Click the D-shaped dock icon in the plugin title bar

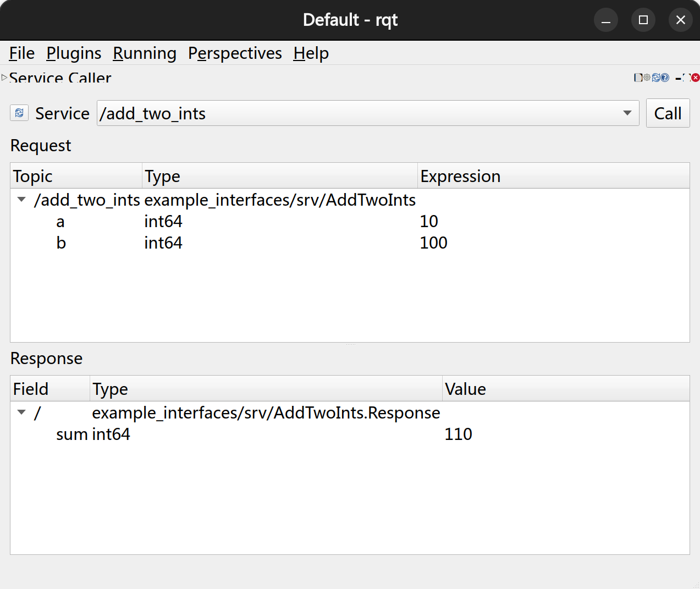coord(638,78)
